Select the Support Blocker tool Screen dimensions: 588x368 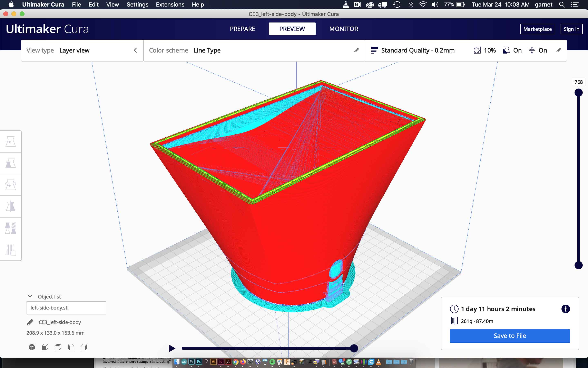[x=10, y=250]
